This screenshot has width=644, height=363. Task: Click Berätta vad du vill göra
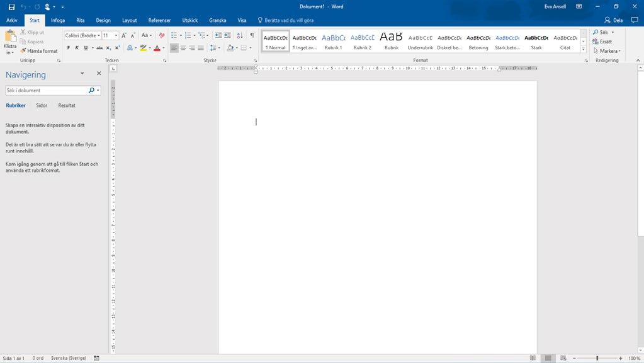(x=286, y=20)
